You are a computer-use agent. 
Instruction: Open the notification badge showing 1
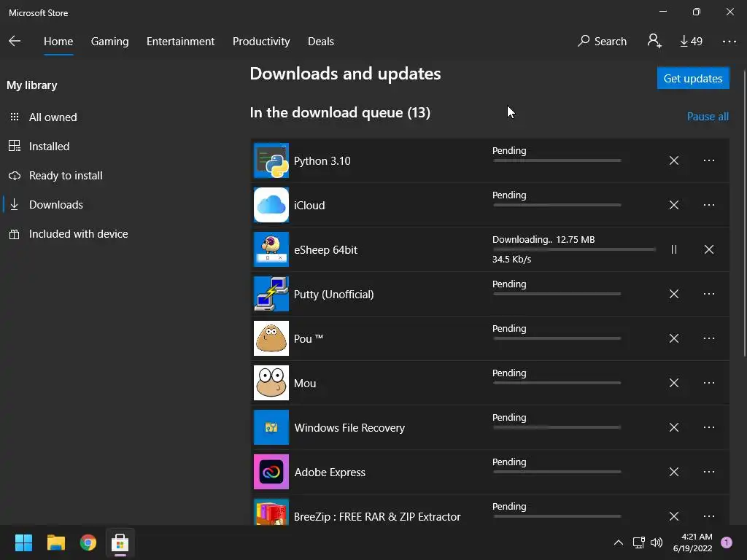[727, 542]
